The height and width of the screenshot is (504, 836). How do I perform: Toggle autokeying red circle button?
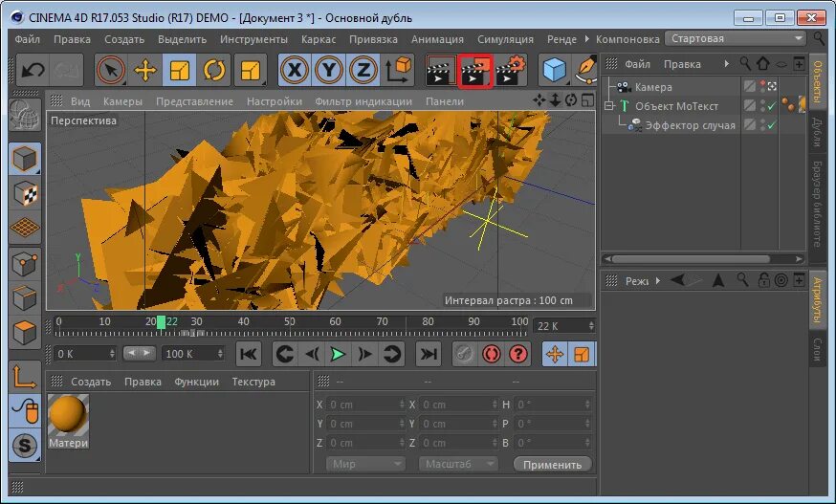tap(491, 354)
